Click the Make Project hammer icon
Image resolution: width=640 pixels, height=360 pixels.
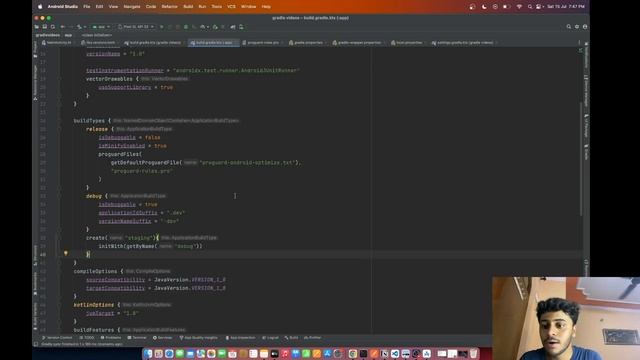[80, 27]
